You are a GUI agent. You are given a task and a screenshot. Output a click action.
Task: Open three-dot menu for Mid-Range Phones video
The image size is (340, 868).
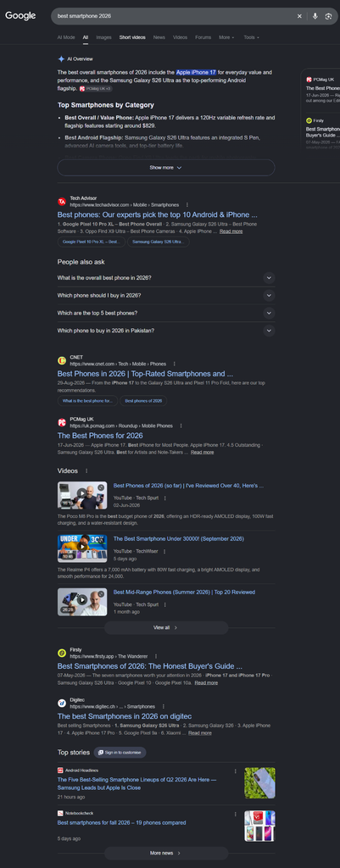[164, 604]
